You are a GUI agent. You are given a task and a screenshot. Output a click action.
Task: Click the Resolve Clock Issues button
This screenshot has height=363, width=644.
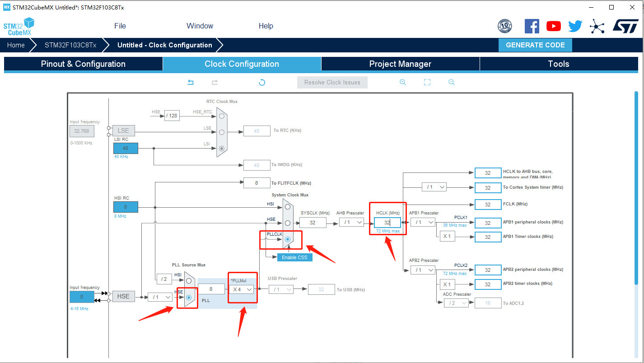click(x=332, y=82)
